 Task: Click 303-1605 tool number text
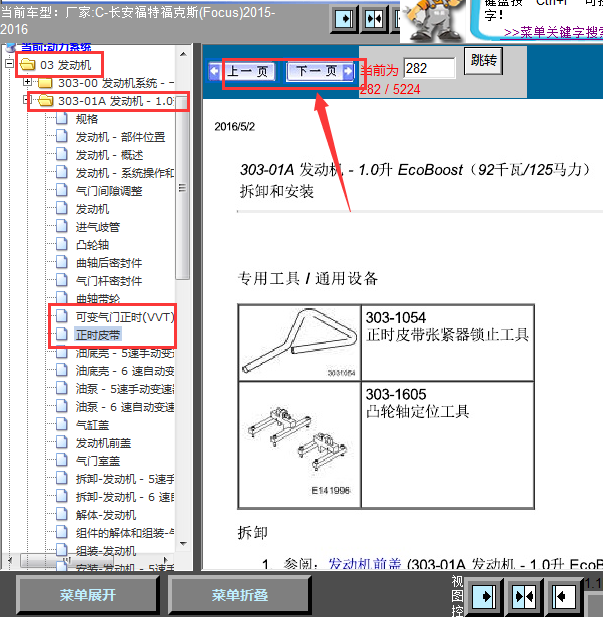(x=396, y=394)
